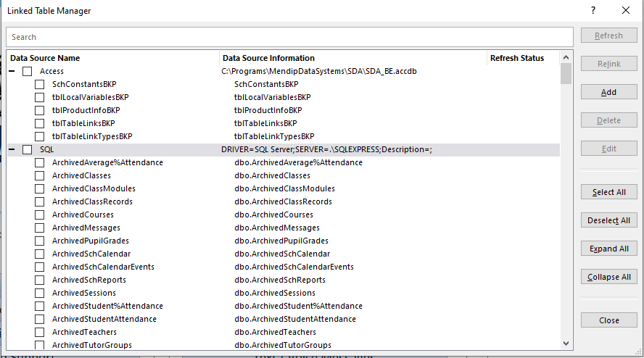Click the dbo.ArchivedTutorGroups info cell
The image size is (644, 358).
pos(283,345)
